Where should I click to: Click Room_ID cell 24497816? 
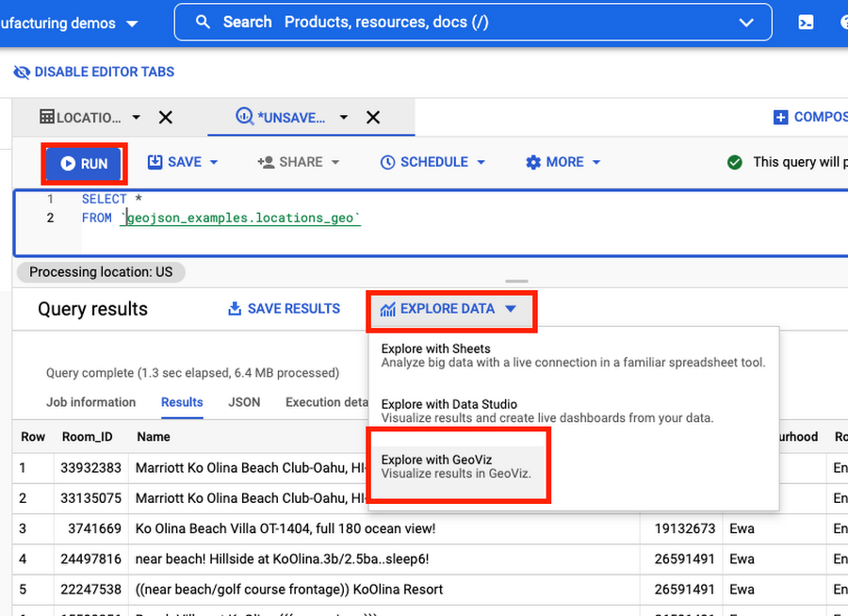tap(90, 559)
